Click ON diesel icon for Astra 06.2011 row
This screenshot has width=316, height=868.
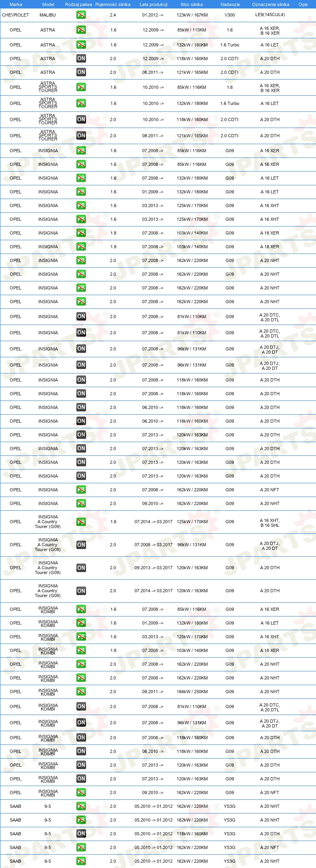point(81,72)
